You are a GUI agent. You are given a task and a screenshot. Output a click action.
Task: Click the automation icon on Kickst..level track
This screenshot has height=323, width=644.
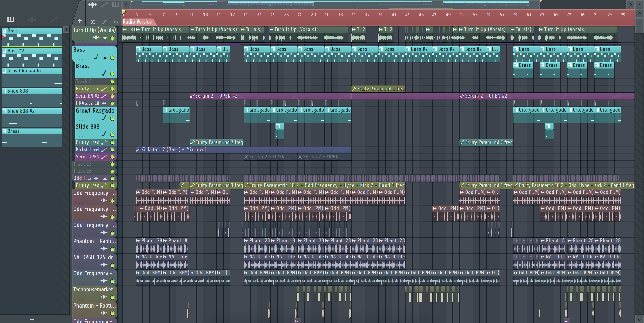pos(104,150)
